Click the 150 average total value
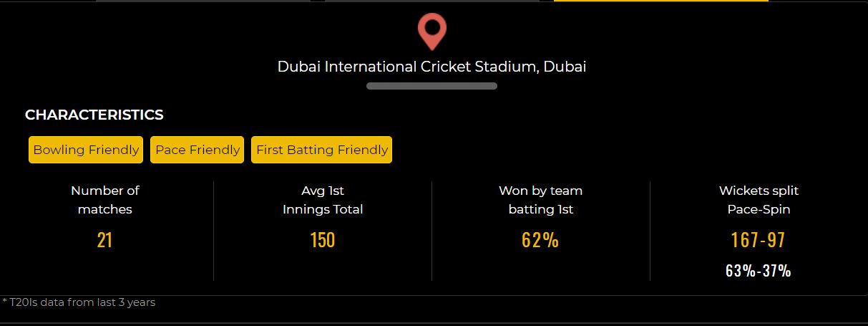 [323, 240]
